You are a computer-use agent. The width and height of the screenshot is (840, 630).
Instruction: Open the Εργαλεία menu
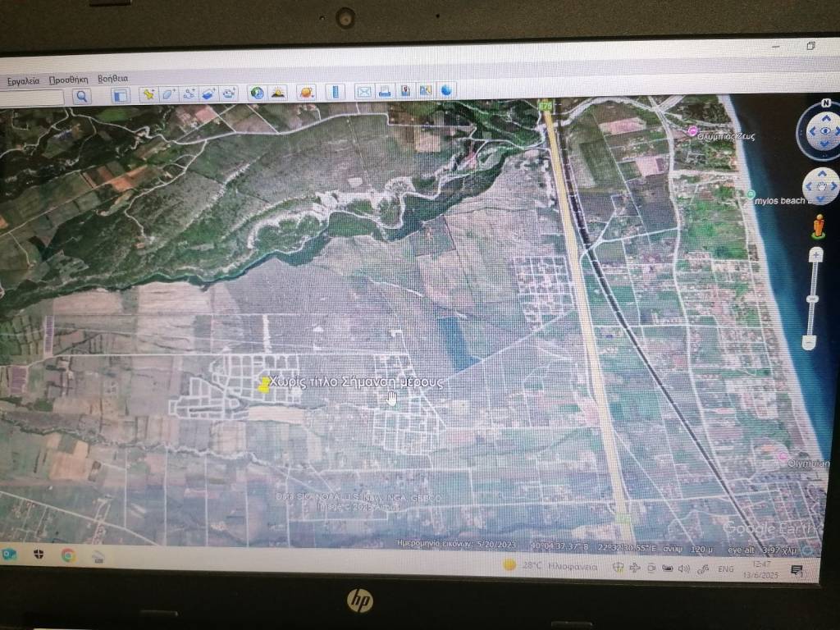point(24,80)
